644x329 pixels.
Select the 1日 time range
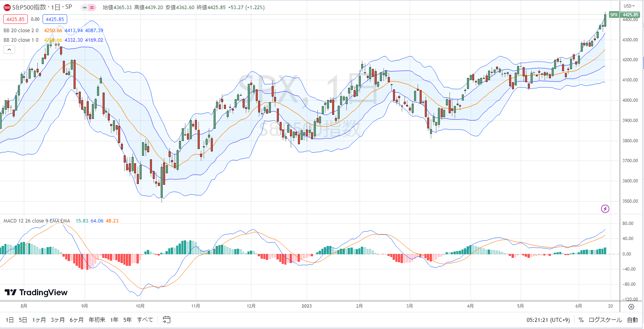(10, 320)
